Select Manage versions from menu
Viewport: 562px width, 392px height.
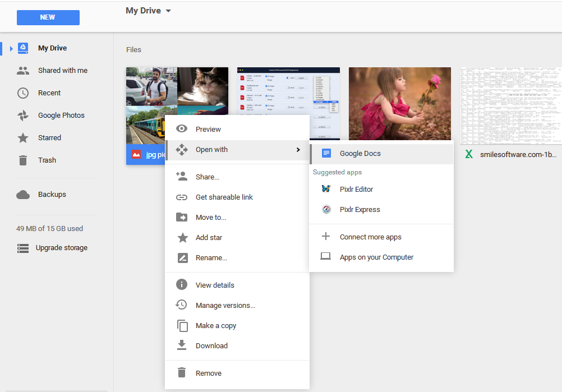click(x=225, y=306)
